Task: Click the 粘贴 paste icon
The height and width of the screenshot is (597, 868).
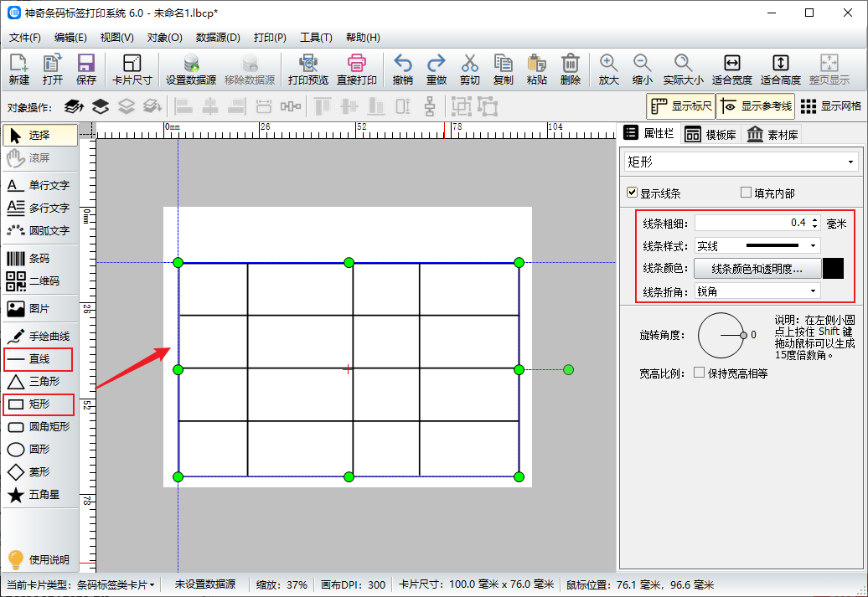Action: tap(536, 69)
